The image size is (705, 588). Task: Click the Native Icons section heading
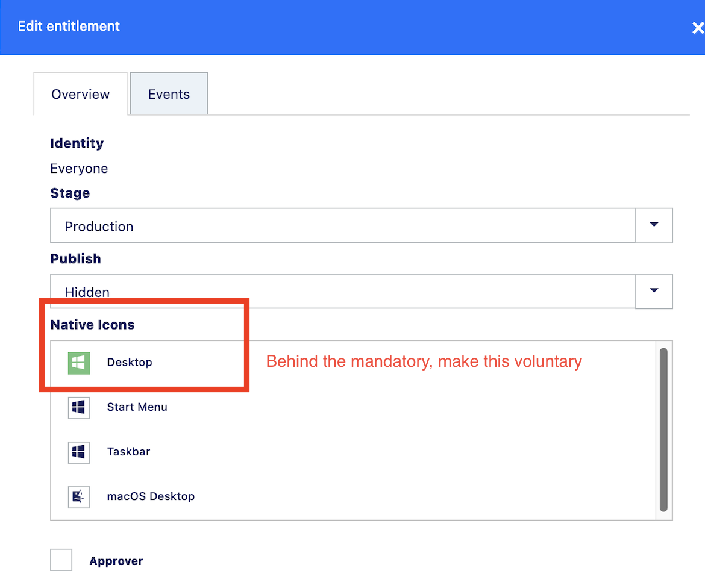click(x=92, y=325)
